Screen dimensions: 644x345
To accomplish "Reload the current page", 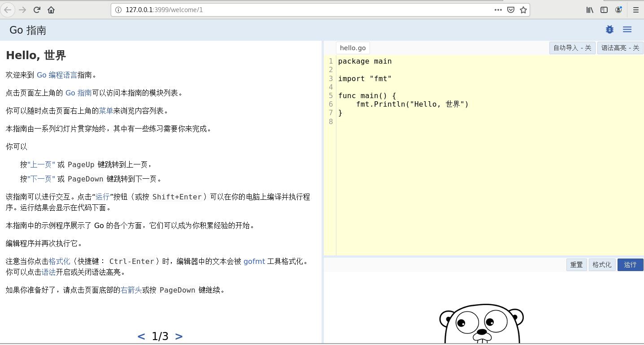I will tap(37, 9).
